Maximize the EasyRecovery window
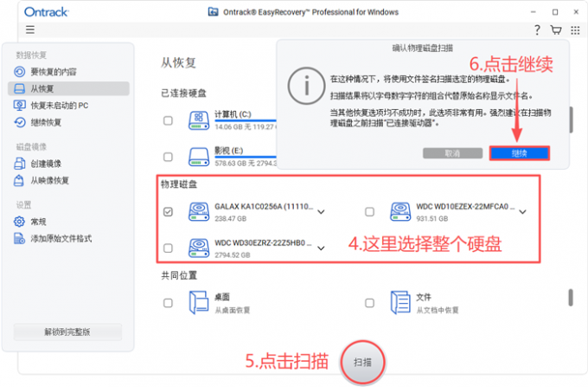 pos(555,12)
